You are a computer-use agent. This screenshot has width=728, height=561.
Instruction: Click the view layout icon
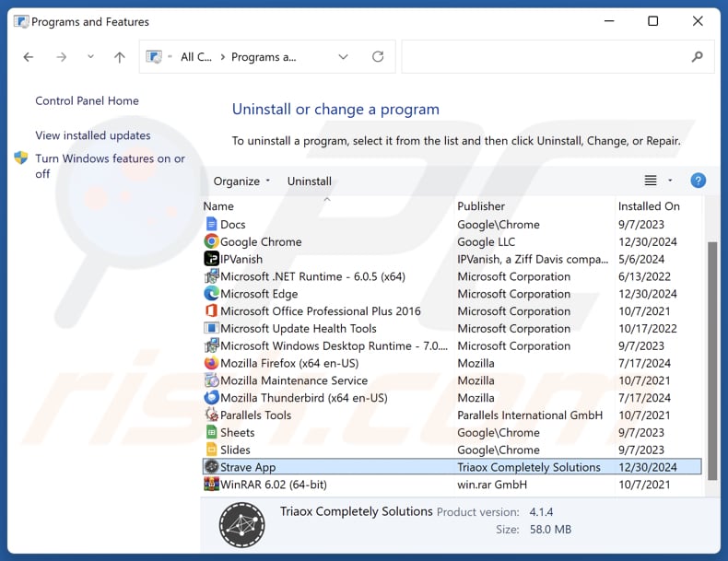click(x=651, y=180)
